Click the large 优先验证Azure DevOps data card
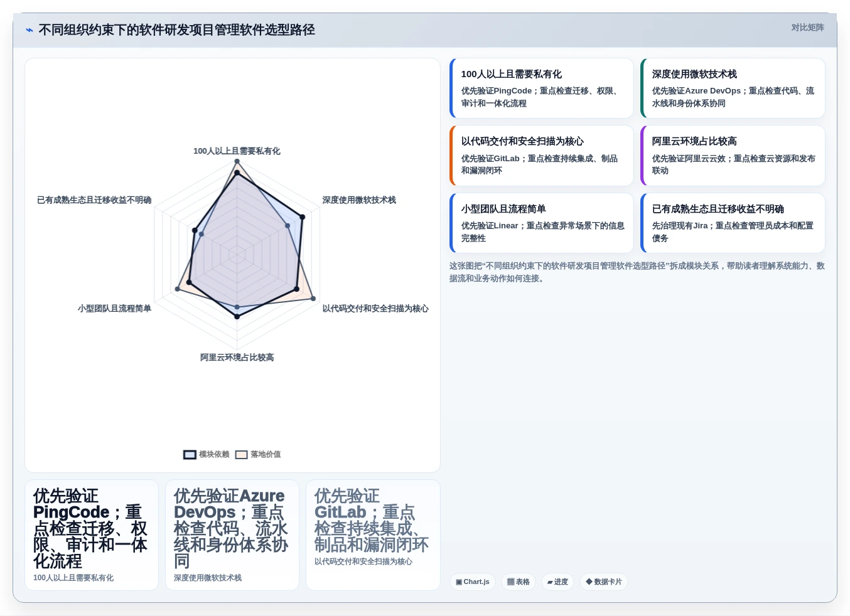 [x=232, y=535]
